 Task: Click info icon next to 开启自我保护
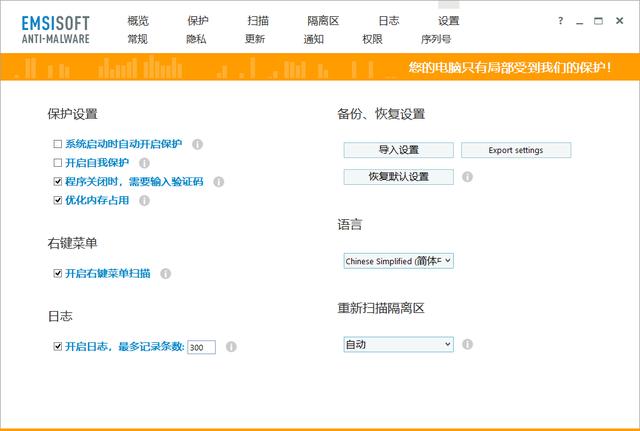[144, 163]
